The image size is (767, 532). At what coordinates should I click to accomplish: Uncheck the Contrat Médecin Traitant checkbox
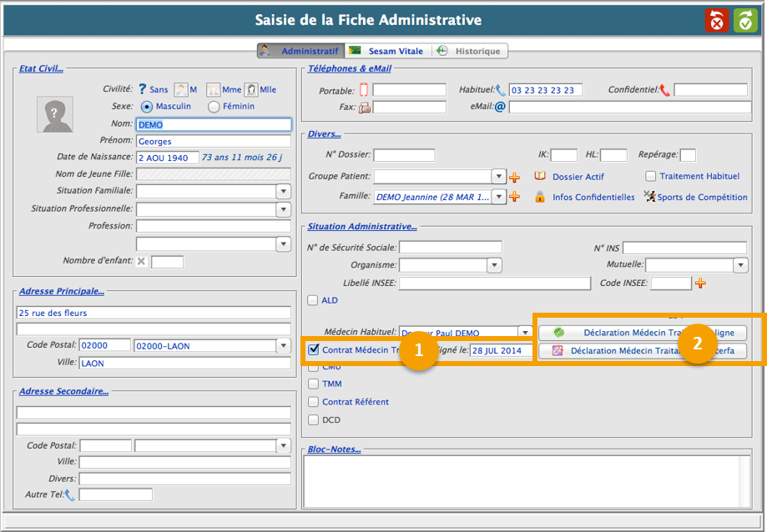314,349
